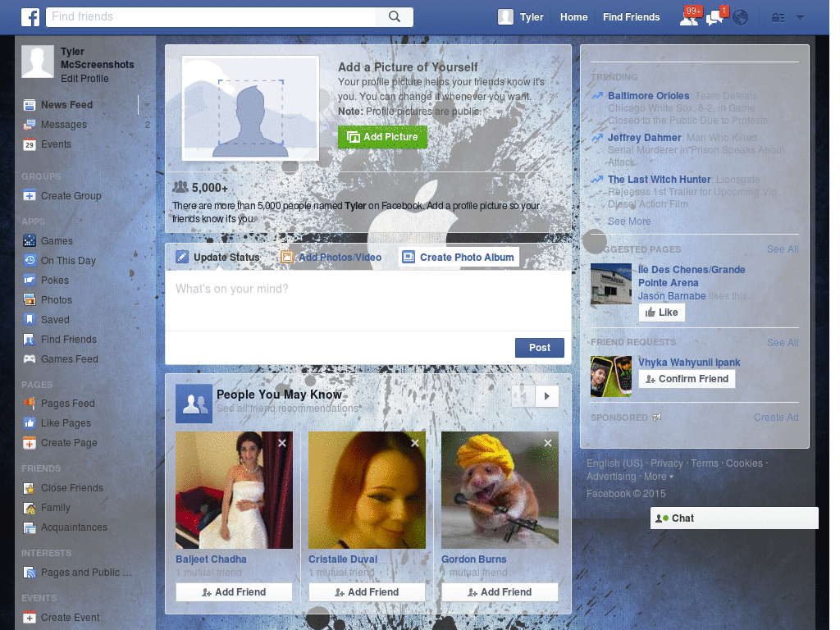Screen dimensions: 840x630
Task: Open the privacy shortcuts icon
Action: tap(778, 18)
